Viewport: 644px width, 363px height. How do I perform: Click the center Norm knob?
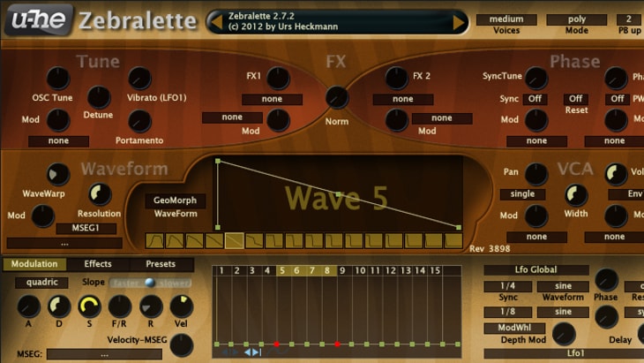point(337,97)
